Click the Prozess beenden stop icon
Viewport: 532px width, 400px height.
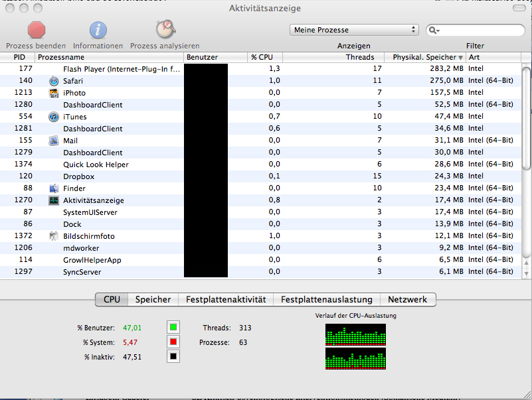click(36, 30)
